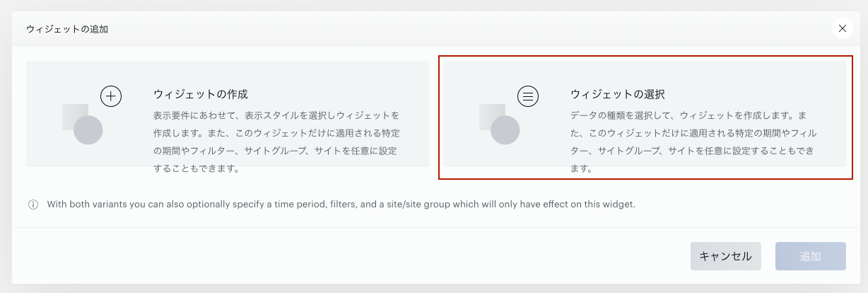This screenshot has height=293, width=868.
Task: Select the ウィジェットの作成 option card
Action: pos(228,114)
